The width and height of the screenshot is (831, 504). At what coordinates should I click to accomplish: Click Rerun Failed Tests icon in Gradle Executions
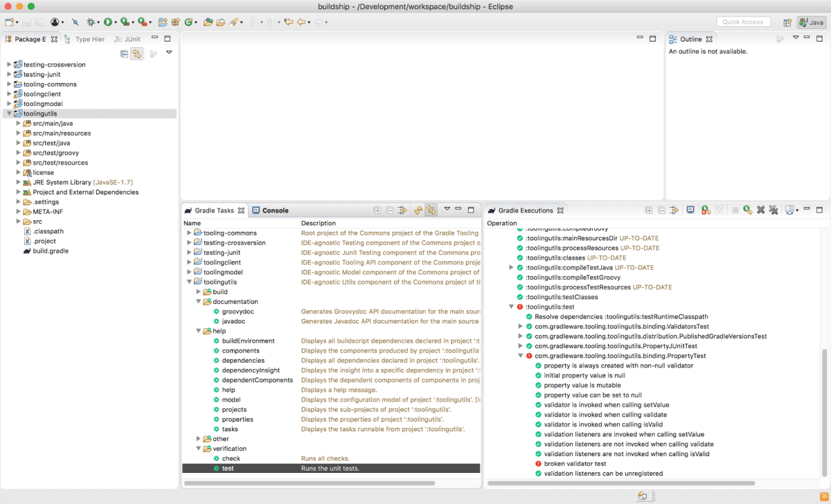[x=705, y=210]
